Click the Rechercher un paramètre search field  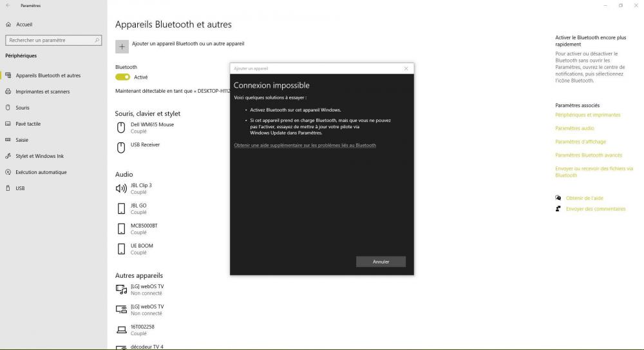coord(53,41)
